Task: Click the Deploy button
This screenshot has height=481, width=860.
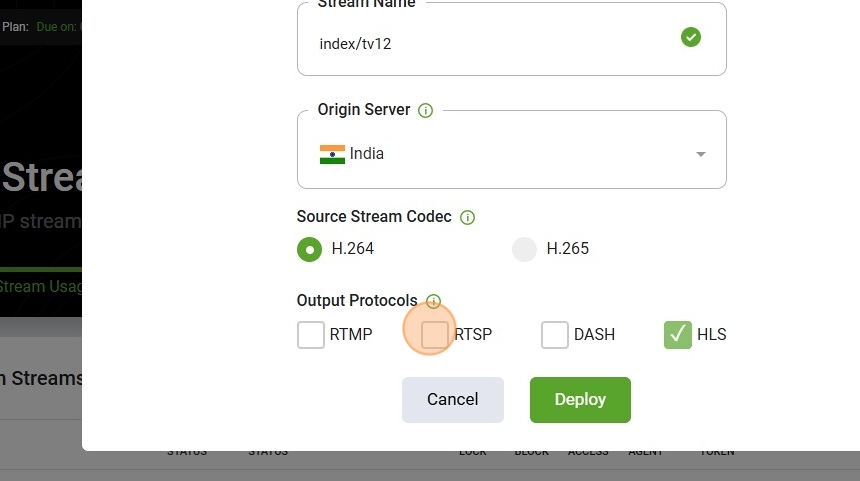Action: (x=580, y=400)
